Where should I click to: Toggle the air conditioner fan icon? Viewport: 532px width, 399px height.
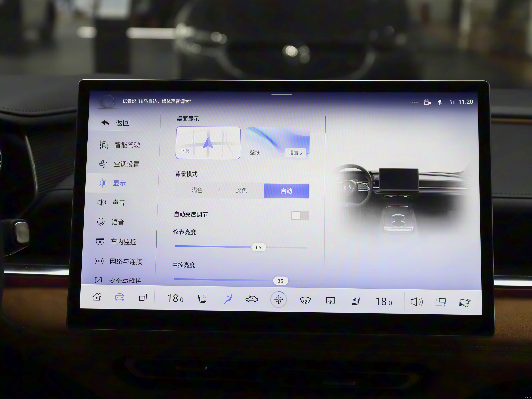[x=278, y=299]
